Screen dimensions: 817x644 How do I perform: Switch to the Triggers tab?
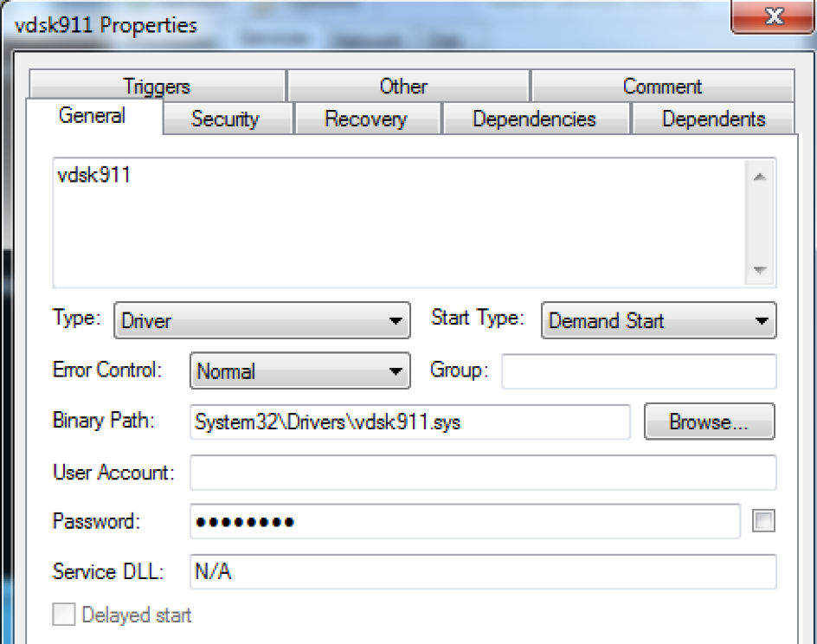point(157,87)
